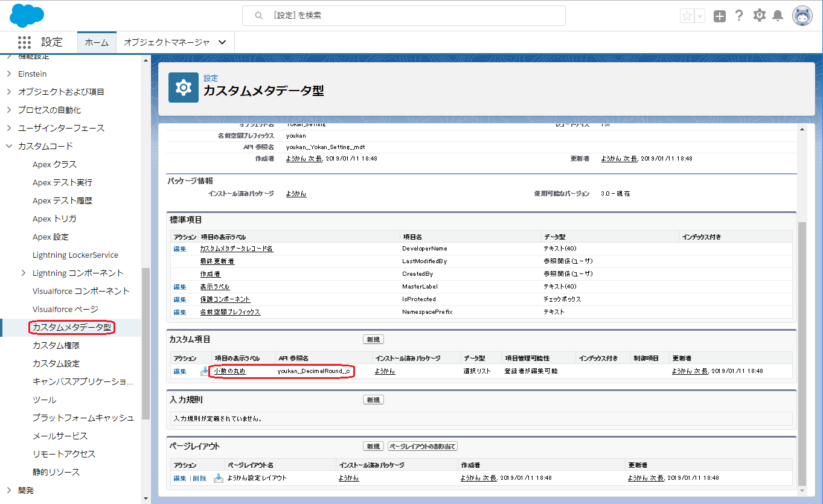Open the notifications bell
823x504 pixels.
(x=778, y=16)
